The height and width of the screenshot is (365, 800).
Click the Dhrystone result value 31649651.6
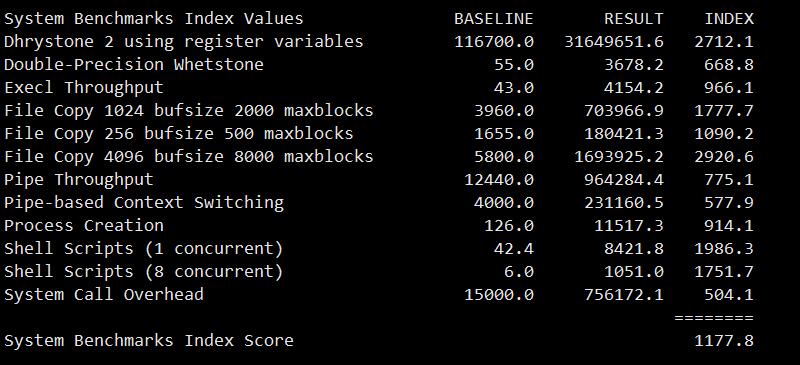[614, 41]
